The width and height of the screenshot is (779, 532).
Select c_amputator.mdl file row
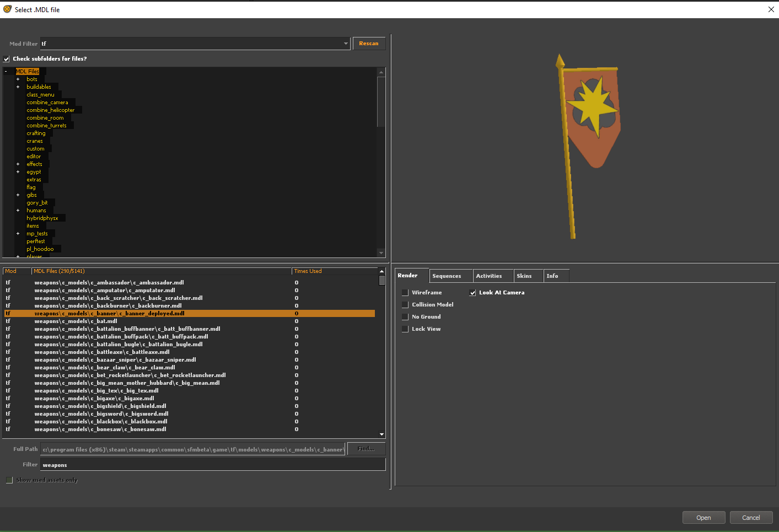pyautogui.click(x=190, y=291)
